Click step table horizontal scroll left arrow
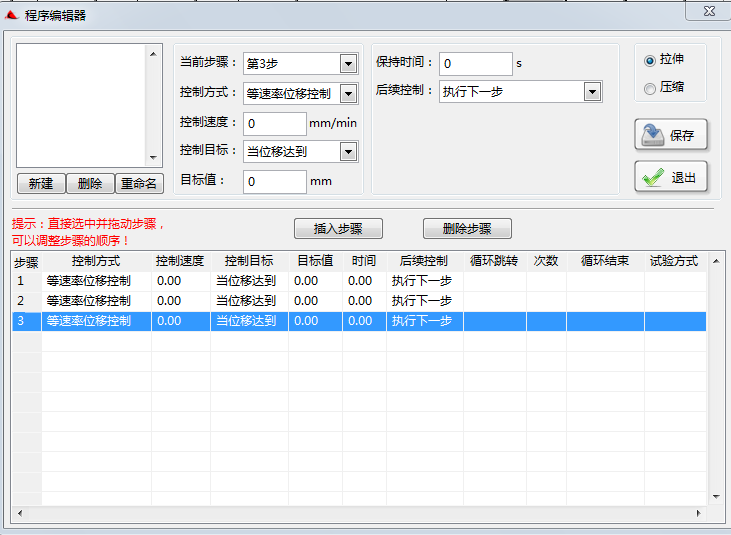Viewport: 731px width, 535px height. pyautogui.click(x=20, y=513)
